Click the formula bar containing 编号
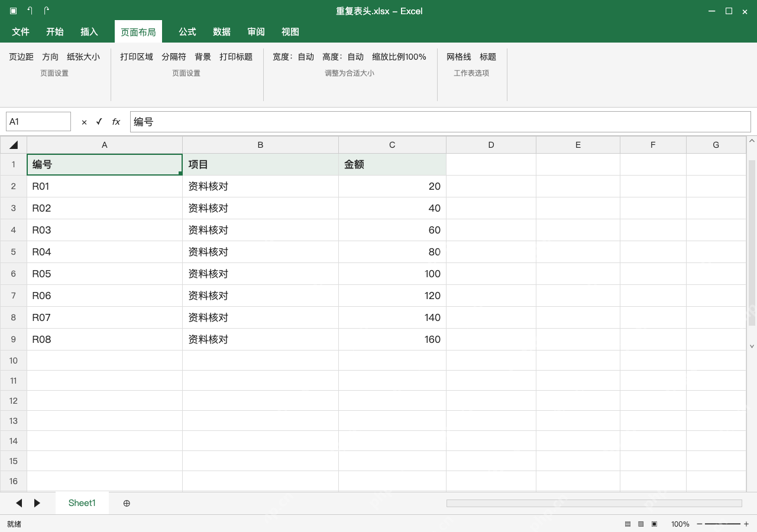This screenshot has width=757, height=532. tap(440, 122)
